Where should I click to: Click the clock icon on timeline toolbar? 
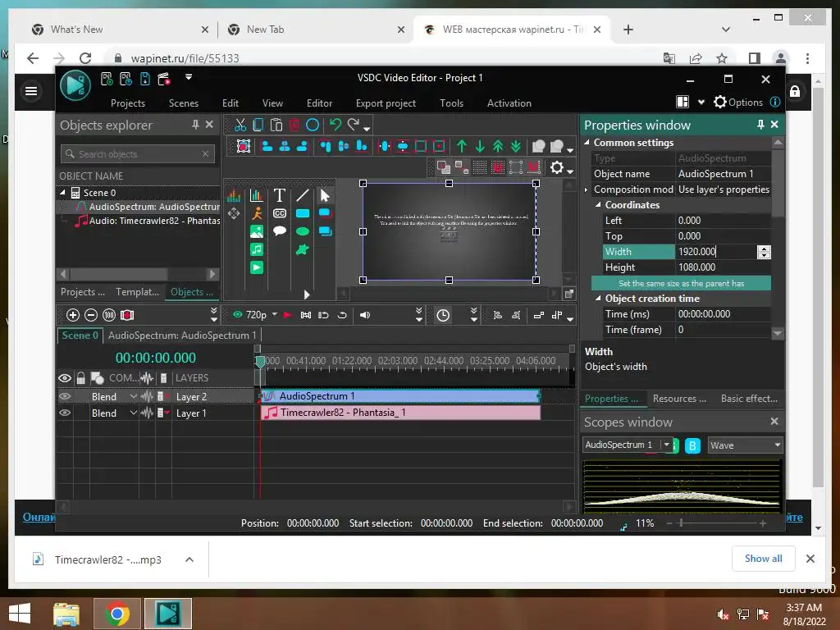(x=443, y=315)
